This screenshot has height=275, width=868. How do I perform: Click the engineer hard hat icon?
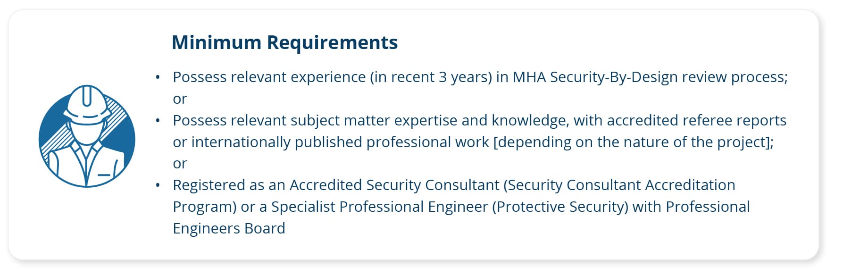tap(87, 137)
